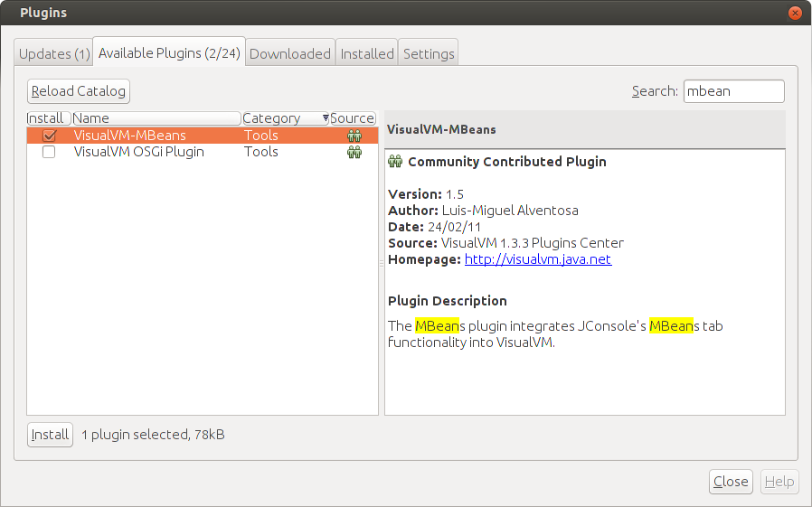
Task: Uncheck the VisualVM-MBeans install checkbox
Action: tap(49, 136)
